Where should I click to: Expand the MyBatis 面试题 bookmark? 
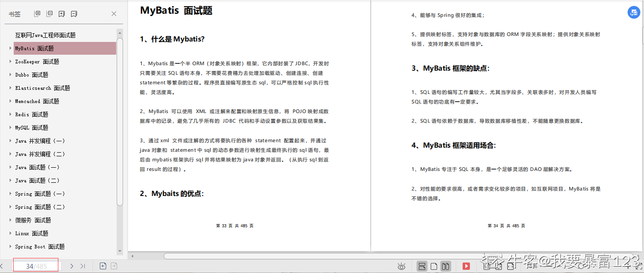click(x=10, y=48)
